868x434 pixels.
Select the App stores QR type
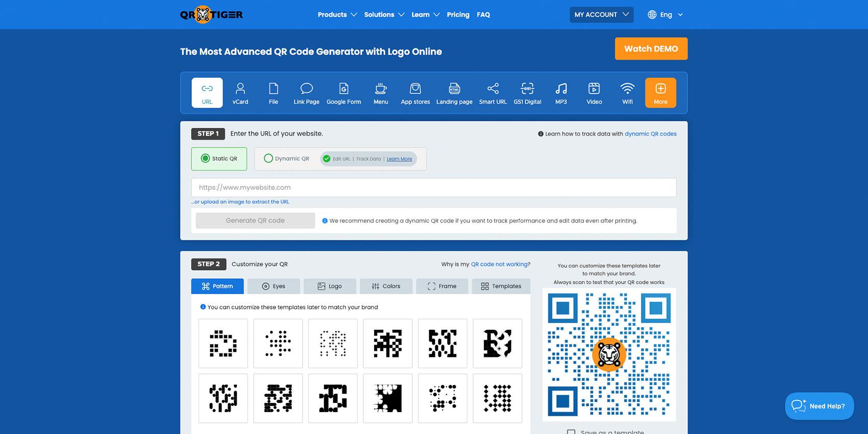point(415,93)
